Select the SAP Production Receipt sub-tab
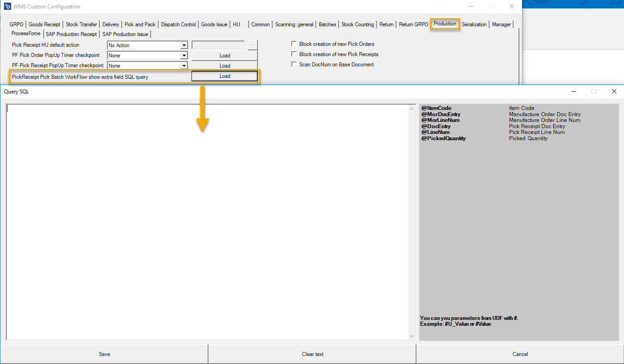 coord(71,34)
